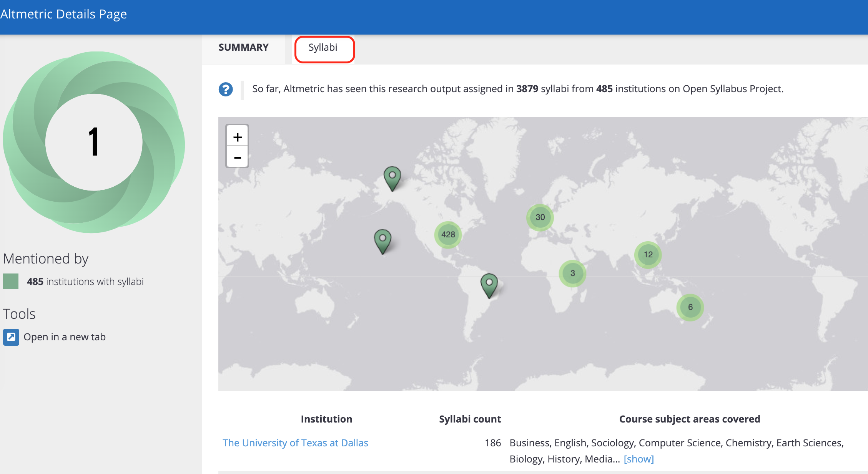Open the 3 cluster marker over East Africa
868x474 pixels.
[x=572, y=273]
